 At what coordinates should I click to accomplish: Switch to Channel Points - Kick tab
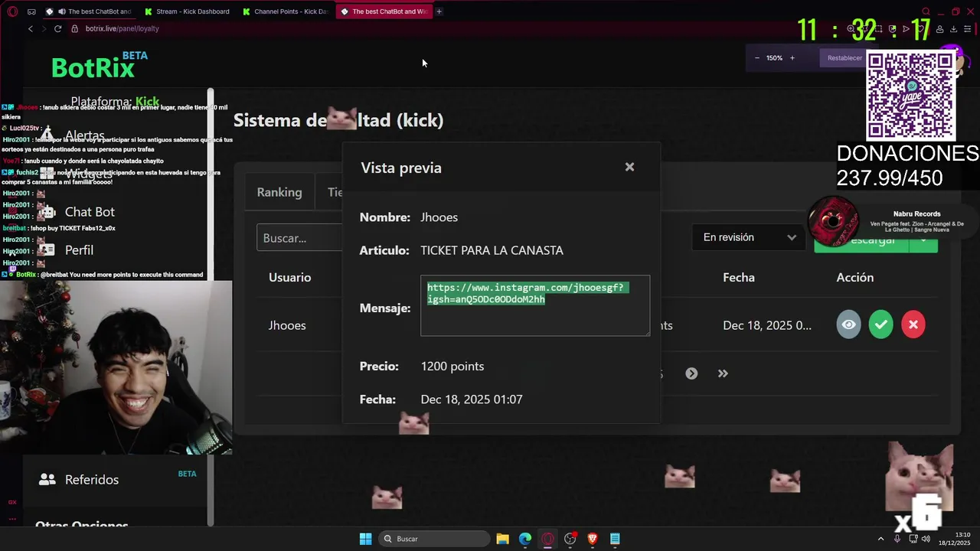(x=286, y=11)
